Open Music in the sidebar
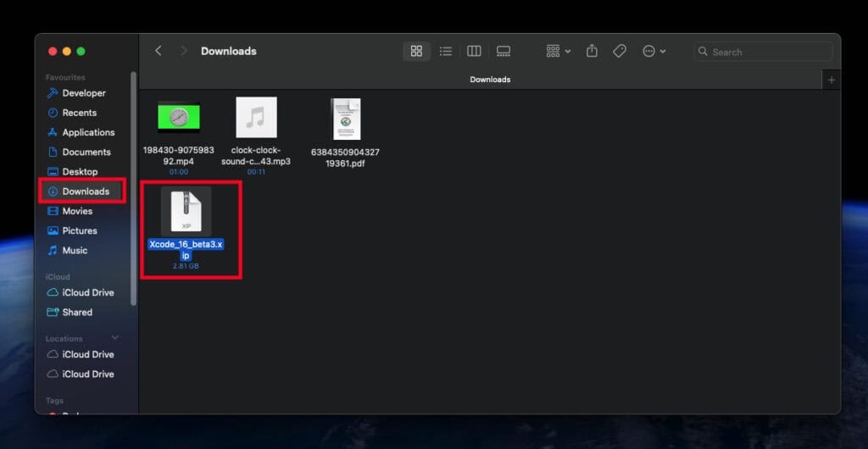 (x=75, y=250)
